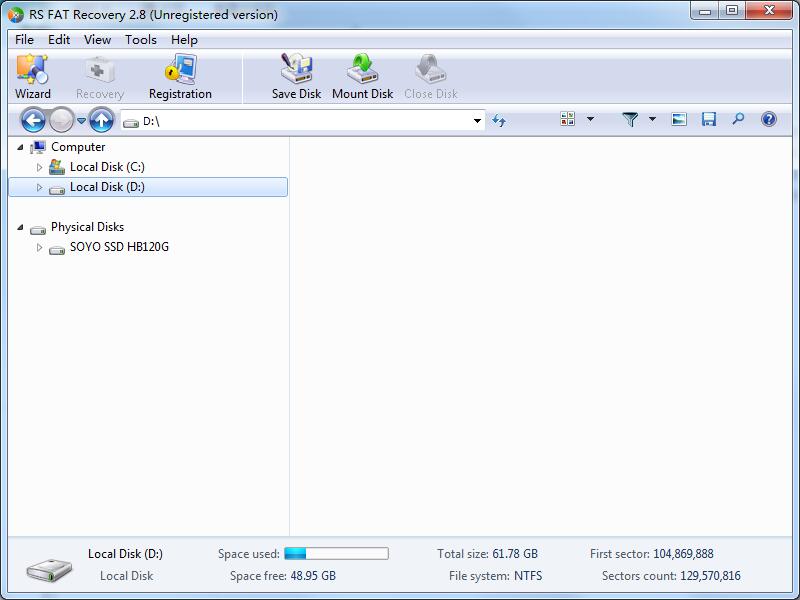Expand the Local Disk (C:) tree node
Viewport: 800px width, 600px height.
pyautogui.click(x=39, y=167)
